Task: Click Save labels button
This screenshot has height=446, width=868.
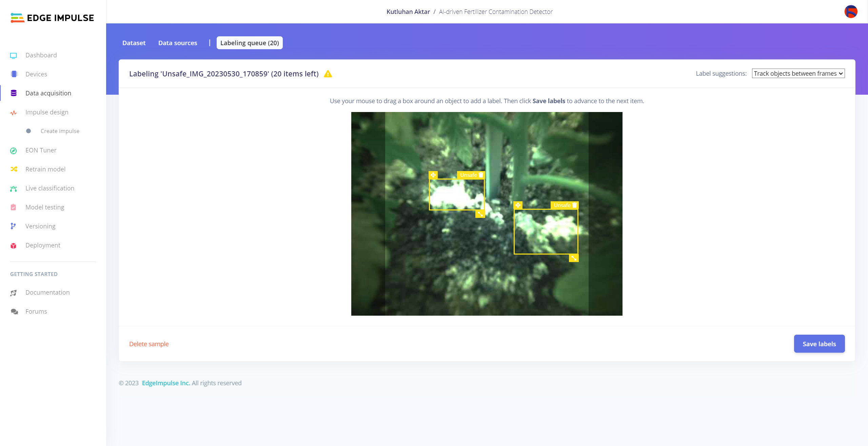Action: click(819, 344)
